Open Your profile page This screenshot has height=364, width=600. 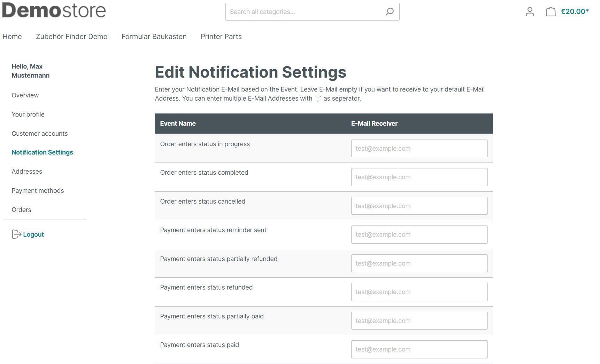tap(28, 114)
